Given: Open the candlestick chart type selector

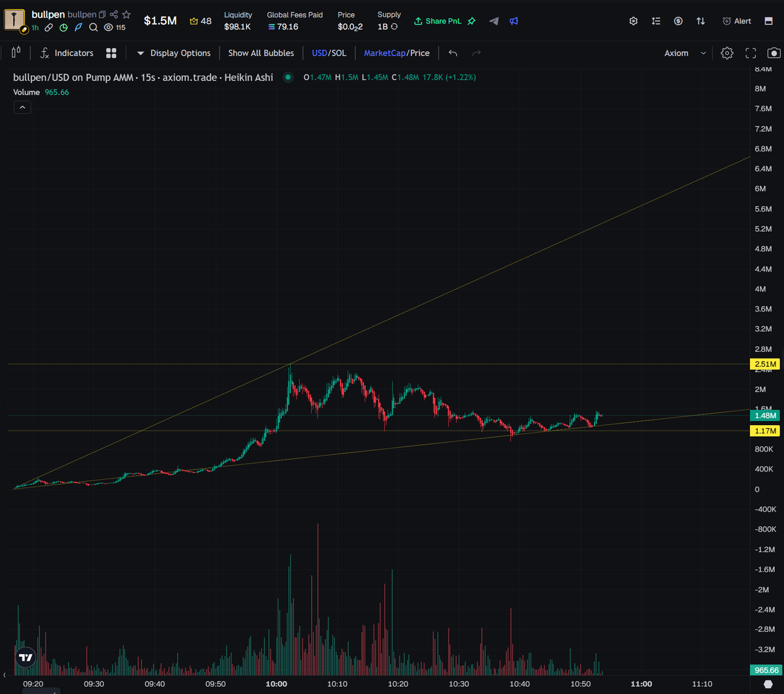Looking at the screenshot, I should pyautogui.click(x=16, y=53).
